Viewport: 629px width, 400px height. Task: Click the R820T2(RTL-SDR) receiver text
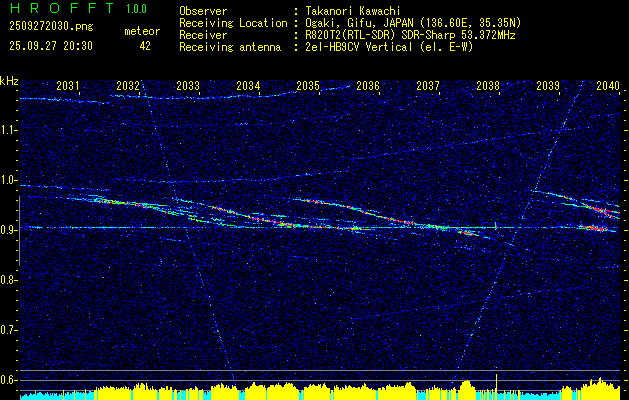point(410,35)
